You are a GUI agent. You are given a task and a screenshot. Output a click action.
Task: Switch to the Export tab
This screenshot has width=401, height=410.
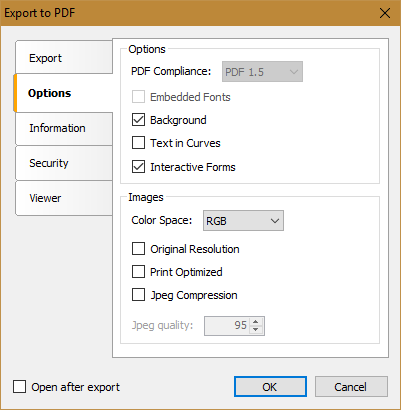pos(64,57)
